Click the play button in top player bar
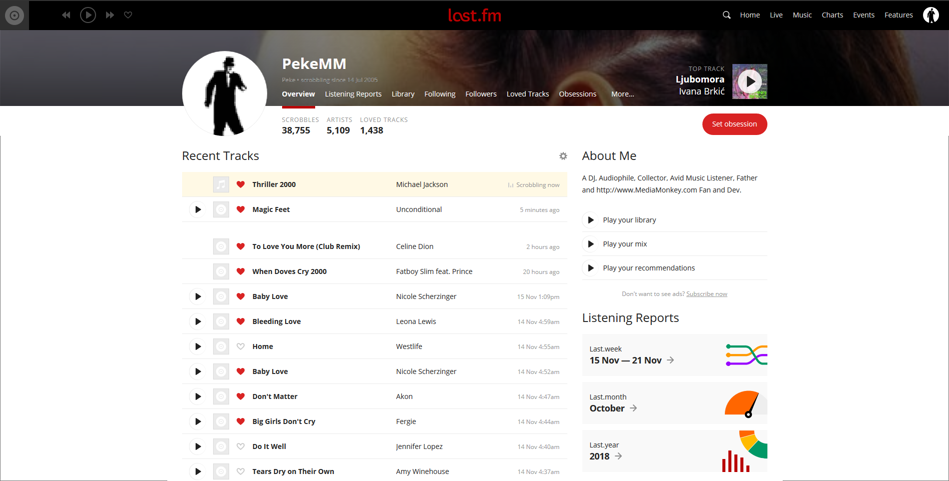This screenshot has height=481, width=949. 88,15
